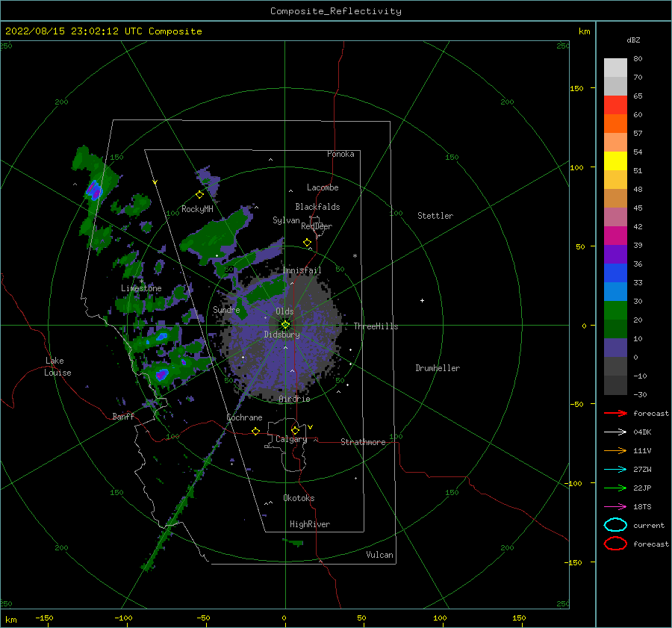The width and height of the screenshot is (672, 628).
Task: Click the ThreeHills label
Action: tap(376, 326)
